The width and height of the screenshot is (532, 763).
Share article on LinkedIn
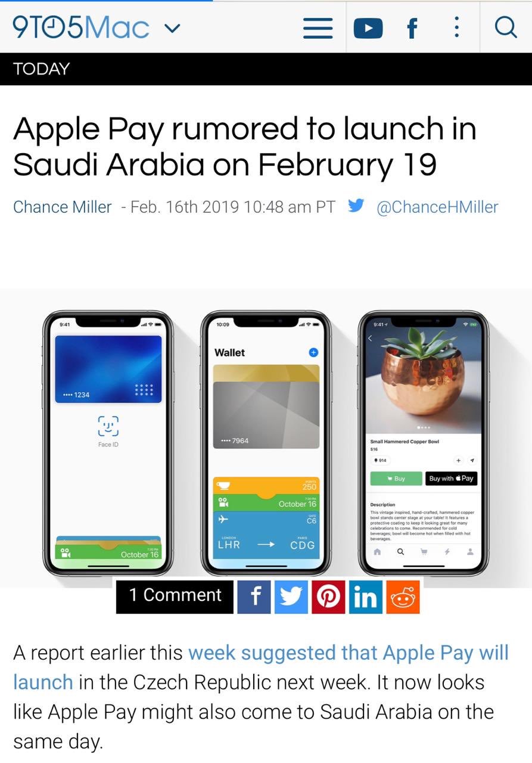coord(365,597)
